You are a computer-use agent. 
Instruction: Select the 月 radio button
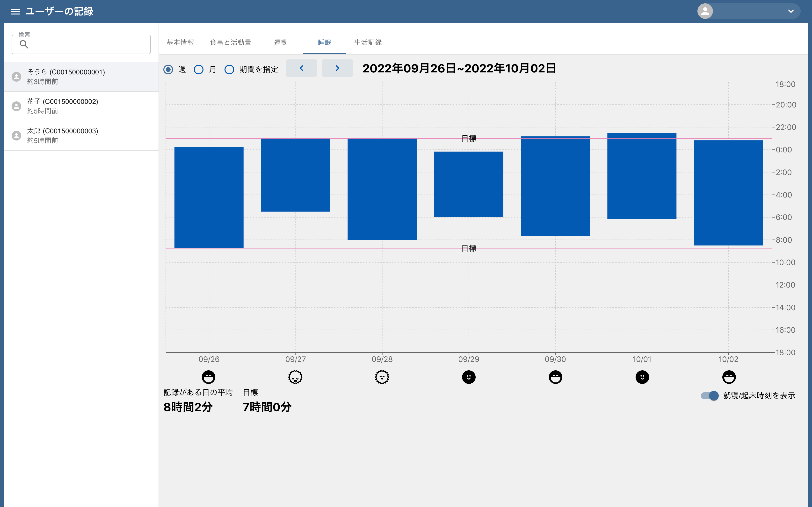pos(199,70)
